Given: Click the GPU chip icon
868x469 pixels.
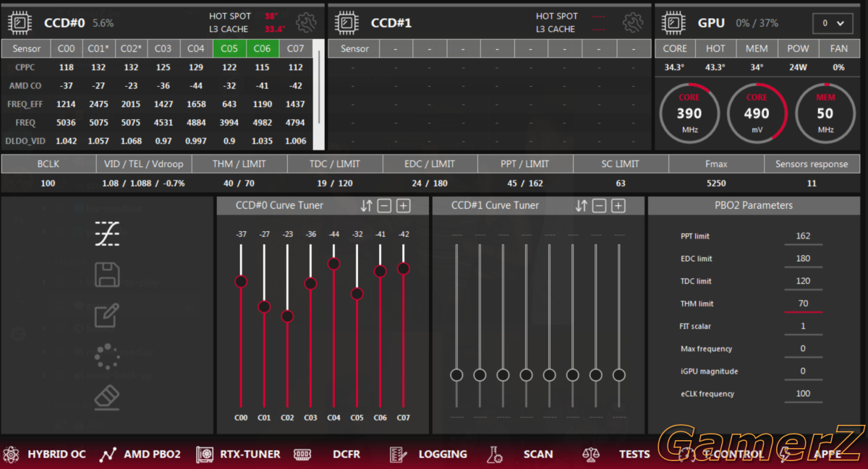Looking at the screenshot, I should coord(673,23).
